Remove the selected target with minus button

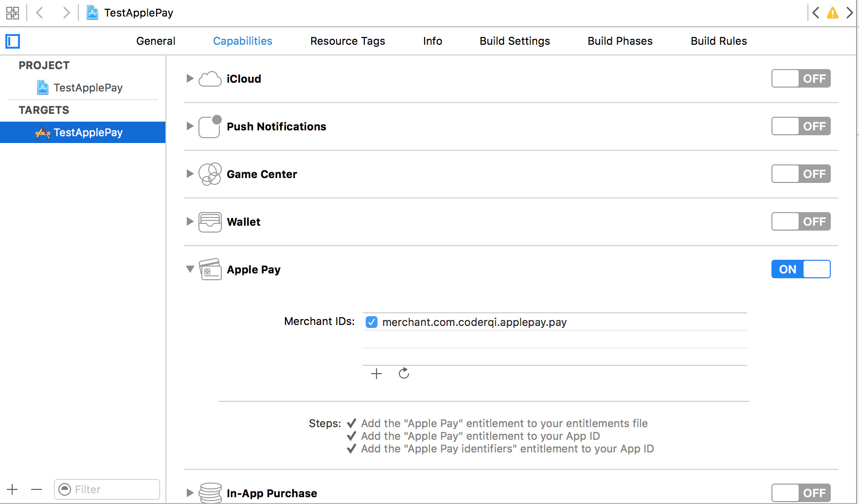pyautogui.click(x=36, y=489)
